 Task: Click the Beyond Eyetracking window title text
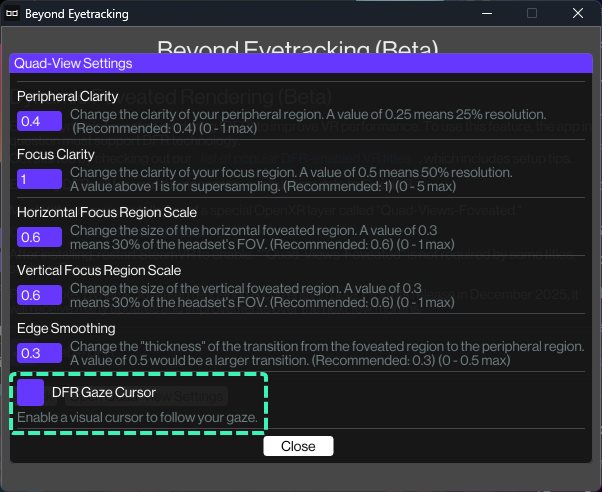point(77,14)
